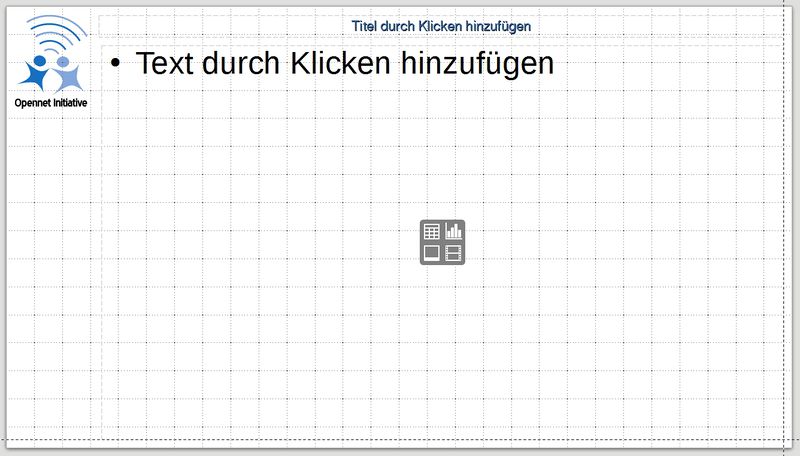Insert audio or video via the film icon
The width and height of the screenshot is (800, 456).
pyautogui.click(x=453, y=253)
